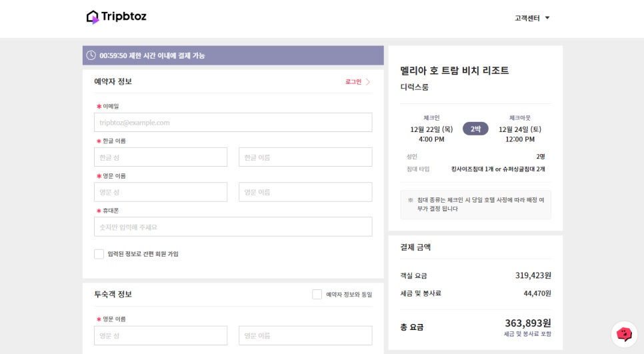This screenshot has width=644, height=354.
Task: Check 예약자 정보와 동일 checkbox
Action: click(317, 294)
